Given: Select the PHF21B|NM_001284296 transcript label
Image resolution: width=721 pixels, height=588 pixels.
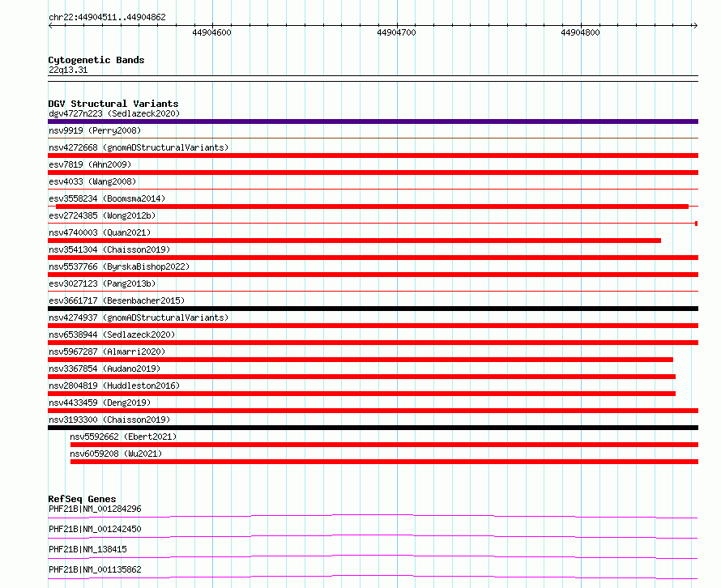Looking at the screenshot, I should [x=95, y=509].
